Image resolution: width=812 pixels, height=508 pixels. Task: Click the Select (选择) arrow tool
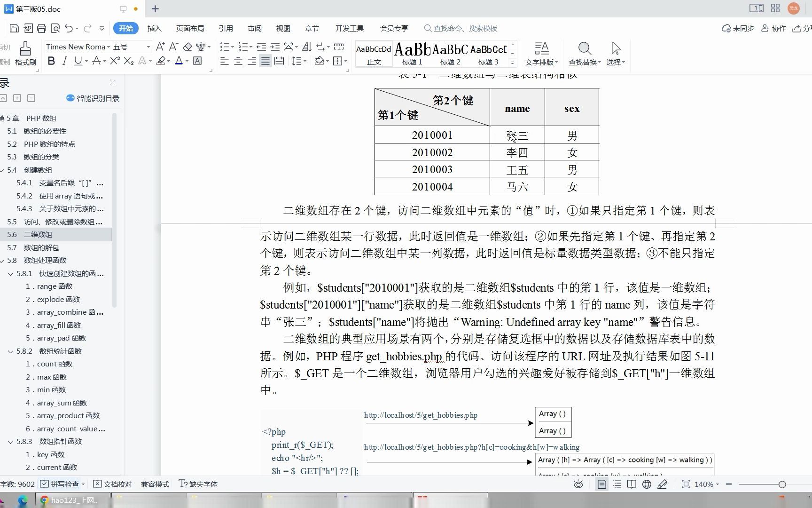pyautogui.click(x=616, y=54)
